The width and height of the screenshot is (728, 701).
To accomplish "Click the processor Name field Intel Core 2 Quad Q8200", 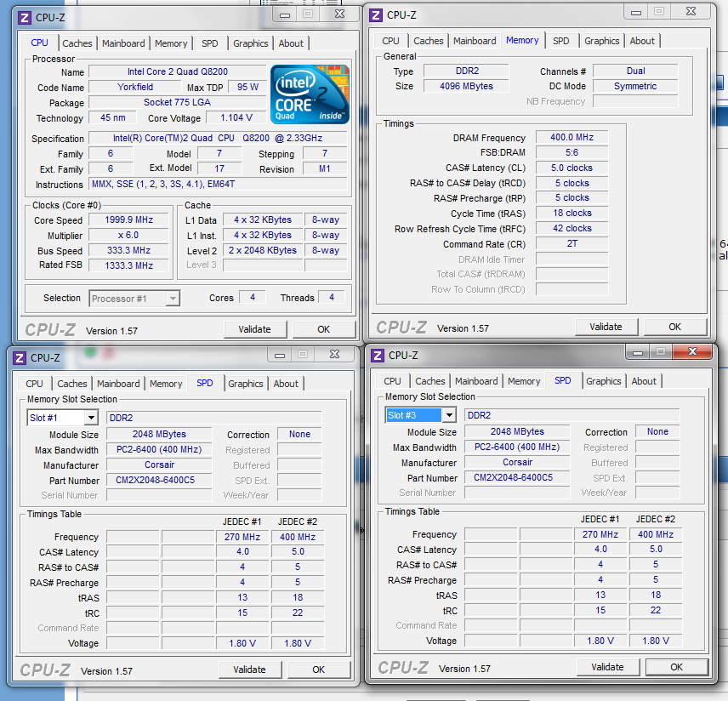I will pyautogui.click(x=178, y=71).
